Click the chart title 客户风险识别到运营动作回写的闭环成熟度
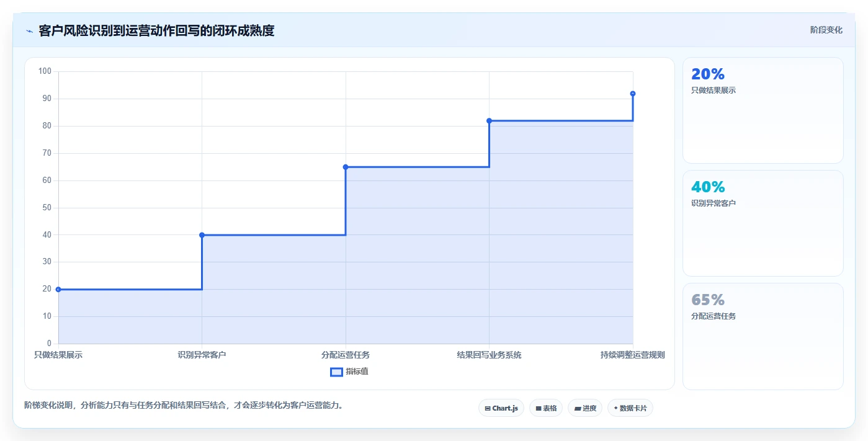 [156, 30]
